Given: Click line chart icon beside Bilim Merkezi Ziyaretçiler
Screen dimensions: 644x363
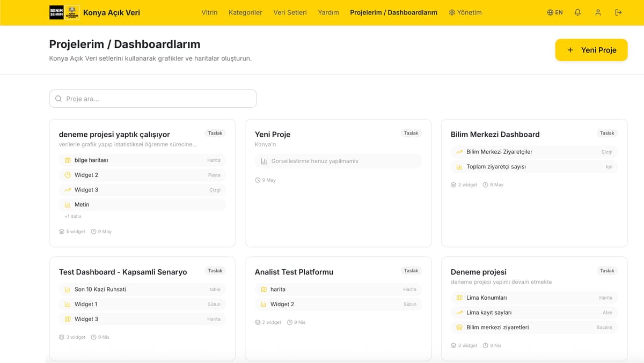Looking at the screenshot, I should [459, 152].
